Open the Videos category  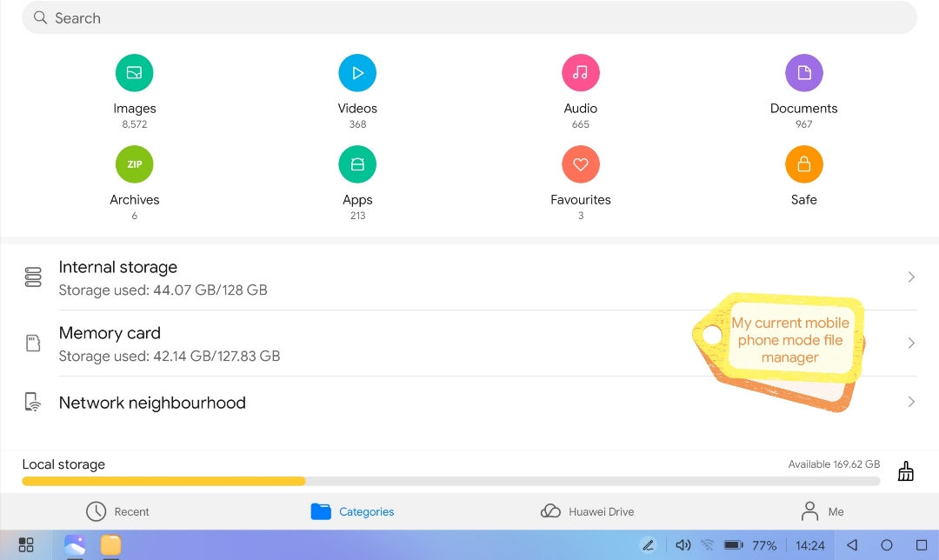tap(357, 74)
